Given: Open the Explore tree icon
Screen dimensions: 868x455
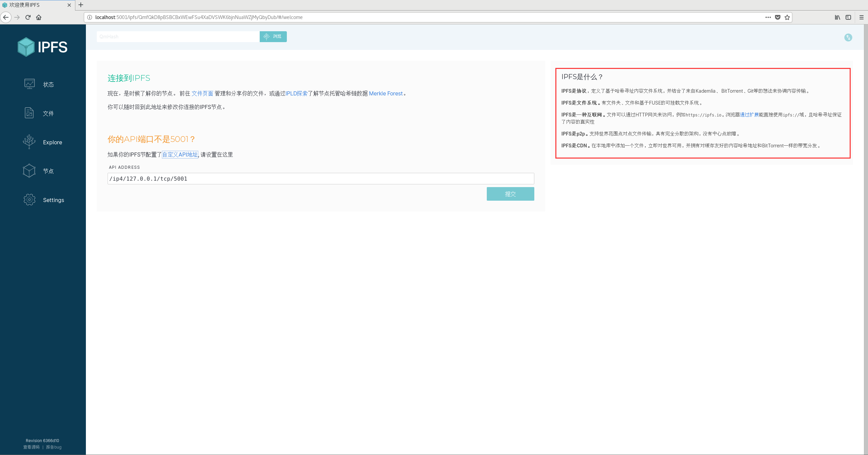Looking at the screenshot, I should coord(29,142).
